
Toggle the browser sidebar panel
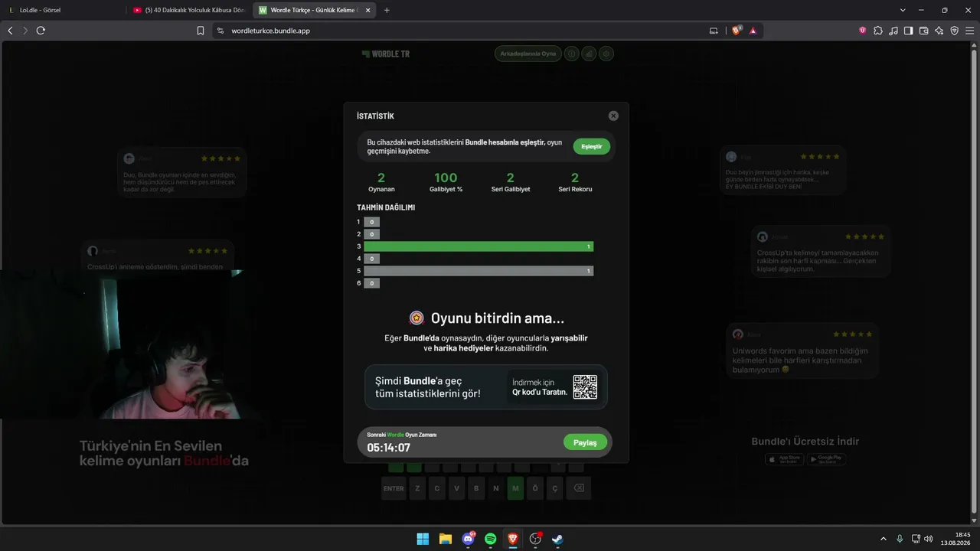point(909,31)
